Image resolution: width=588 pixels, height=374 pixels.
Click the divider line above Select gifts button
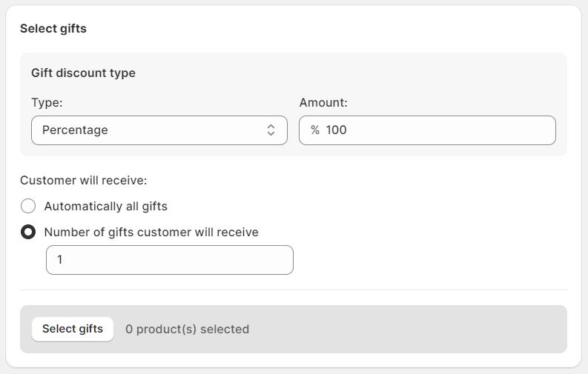coord(294,290)
